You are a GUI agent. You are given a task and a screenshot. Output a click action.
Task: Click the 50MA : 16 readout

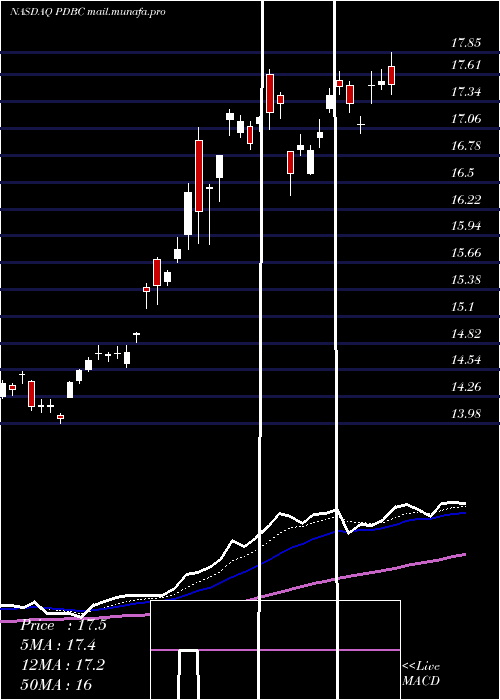[x=57, y=684]
